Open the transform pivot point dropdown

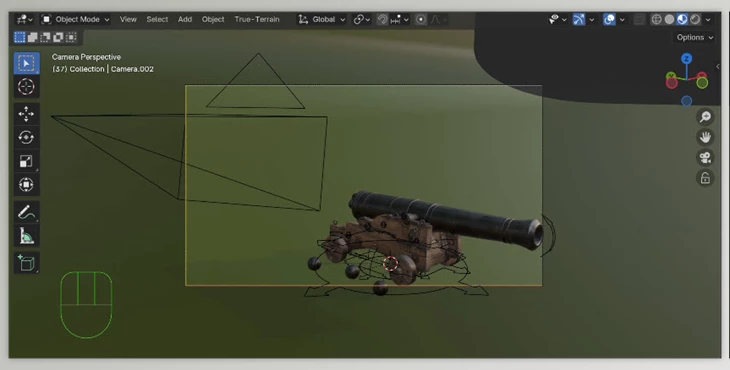coord(362,20)
